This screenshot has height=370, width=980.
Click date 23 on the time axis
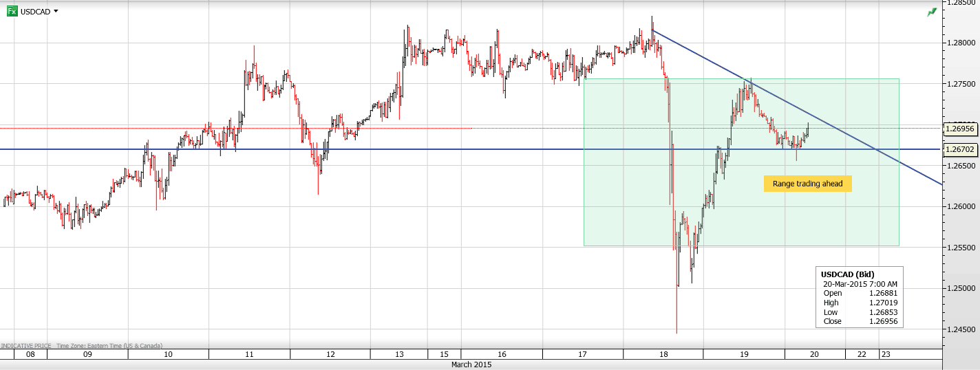[x=885, y=354]
